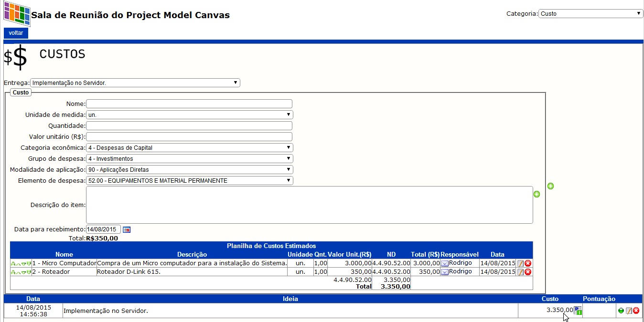644x322 pixels.
Task: Move Roteador row to top
Action: pos(13,272)
